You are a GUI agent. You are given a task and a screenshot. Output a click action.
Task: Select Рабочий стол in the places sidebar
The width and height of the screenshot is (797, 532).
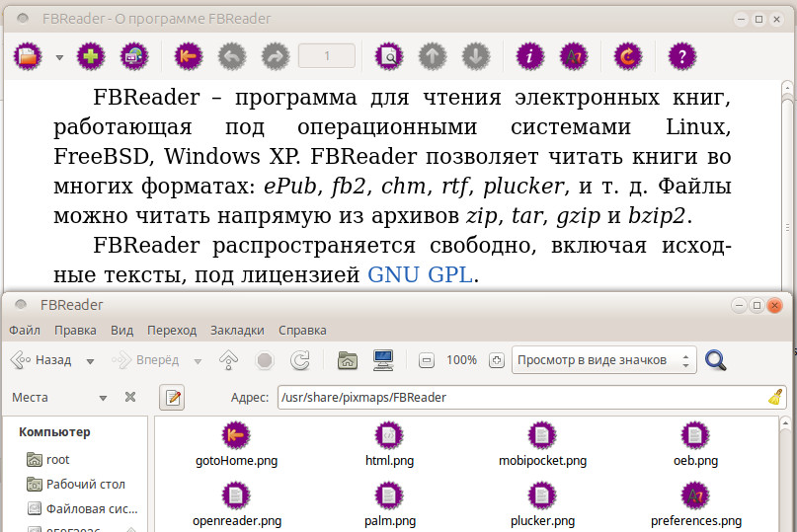point(76,485)
